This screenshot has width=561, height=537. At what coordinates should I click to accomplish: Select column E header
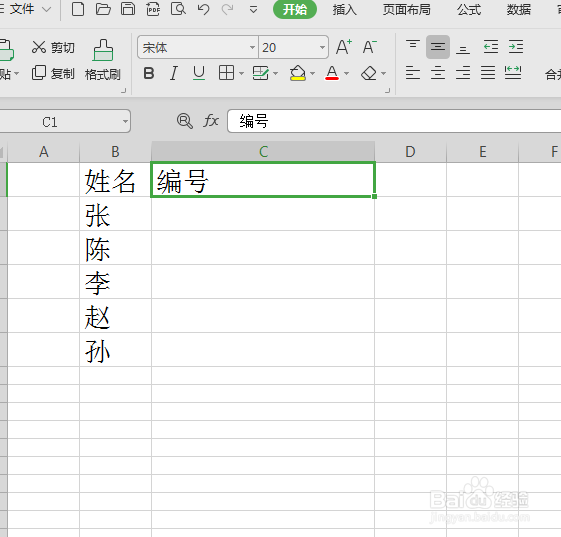click(483, 152)
